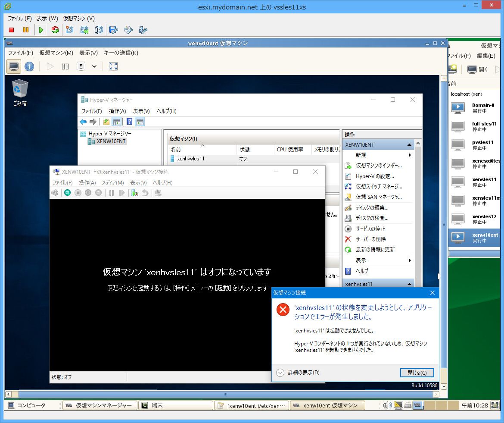Click the red stop icon in vSphere toolbar
The width and height of the screenshot is (504, 423).
[12, 30]
